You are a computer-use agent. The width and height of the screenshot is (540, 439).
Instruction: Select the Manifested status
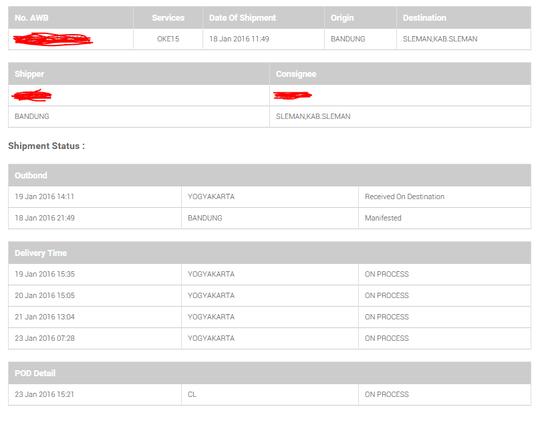(383, 218)
